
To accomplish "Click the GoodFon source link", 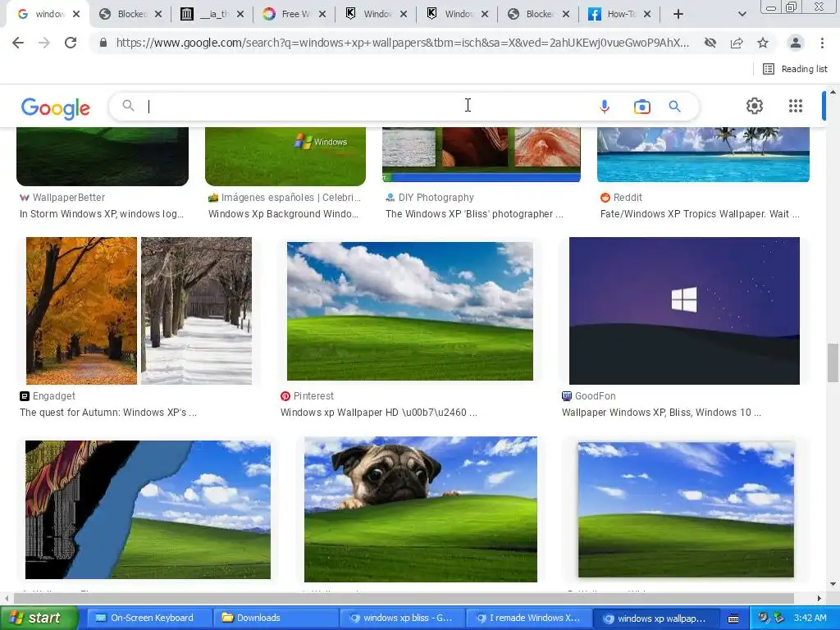I will coord(589,396).
